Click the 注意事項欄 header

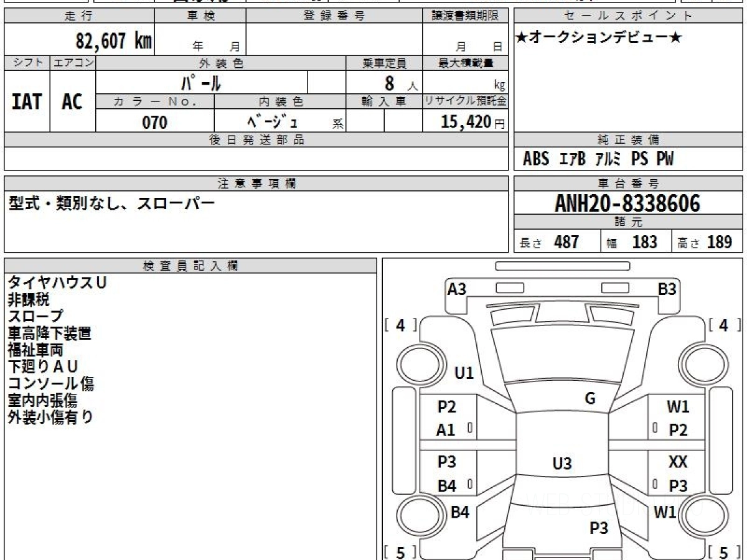(x=256, y=184)
